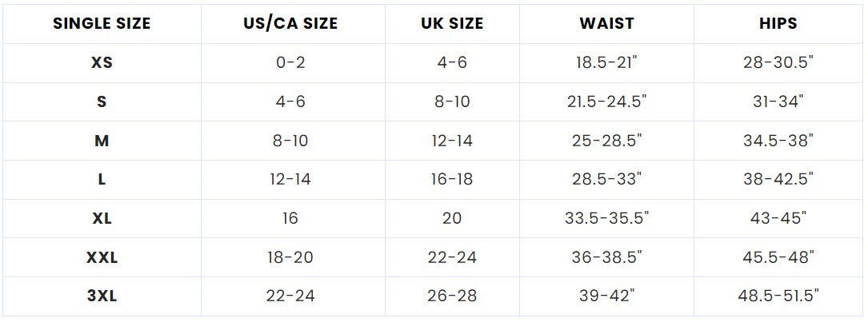The width and height of the screenshot is (868, 326).
Task: Click the SINGLE SIZE column header
Action: point(102,23)
